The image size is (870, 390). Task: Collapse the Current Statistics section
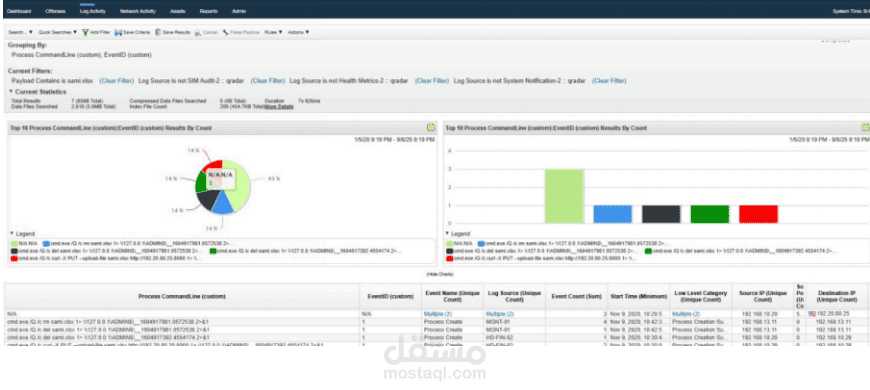[x=11, y=92]
